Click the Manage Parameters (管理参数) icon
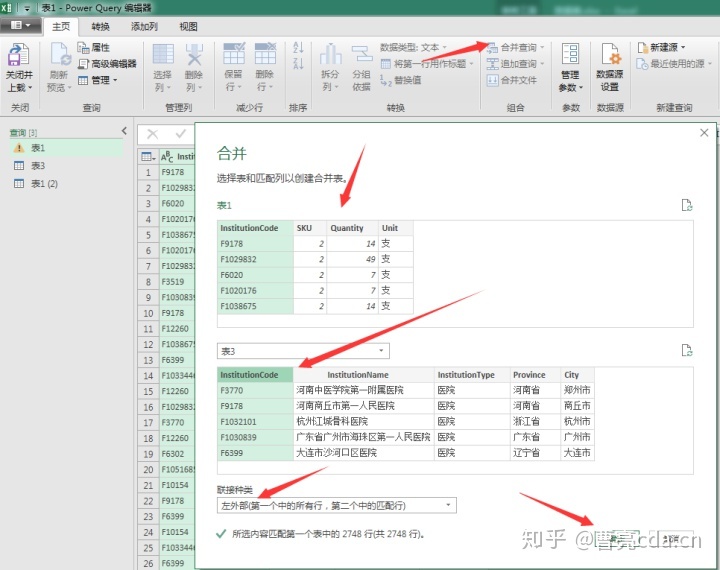Viewport: 720px width, 570px height. point(571,54)
